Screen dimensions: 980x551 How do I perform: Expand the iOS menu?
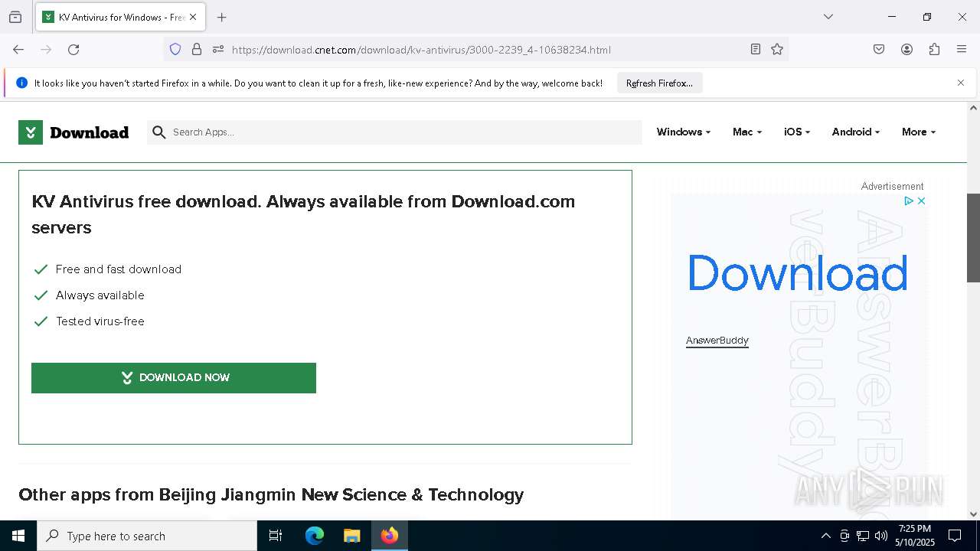797,132
